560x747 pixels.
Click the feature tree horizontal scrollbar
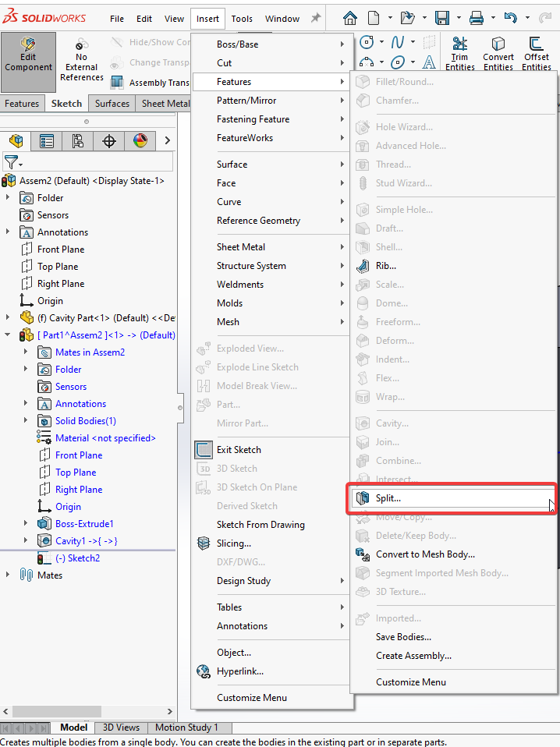[x=57, y=711]
